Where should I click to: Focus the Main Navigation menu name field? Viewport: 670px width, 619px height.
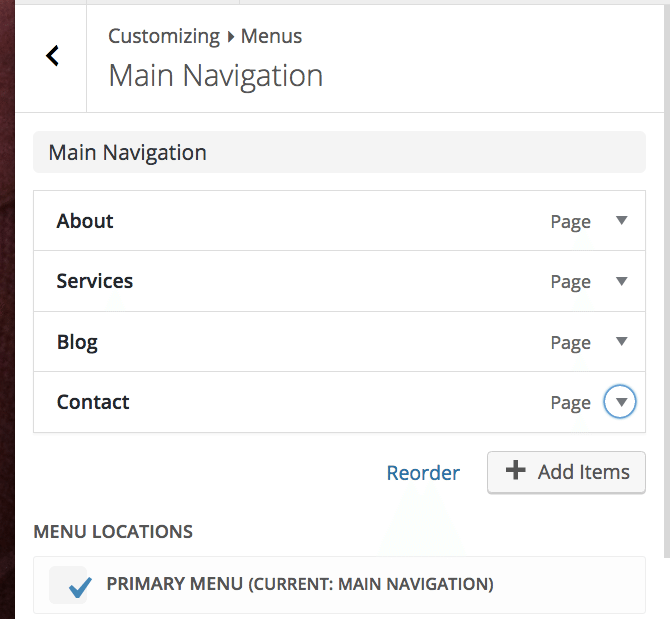click(x=339, y=153)
